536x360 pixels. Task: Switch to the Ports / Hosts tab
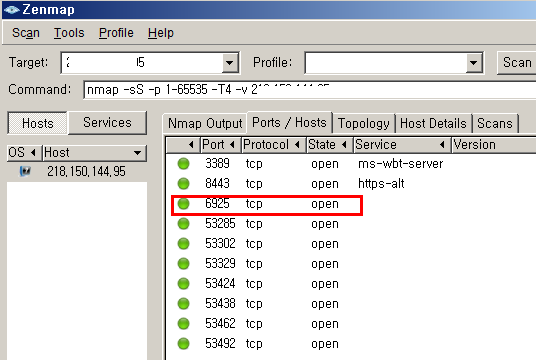(289, 122)
